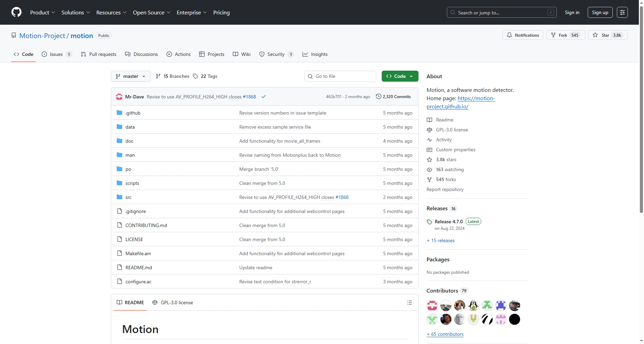Viewport: 644px width, 344px height.
Task: Click the first contributor avatar
Action: click(432, 305)
